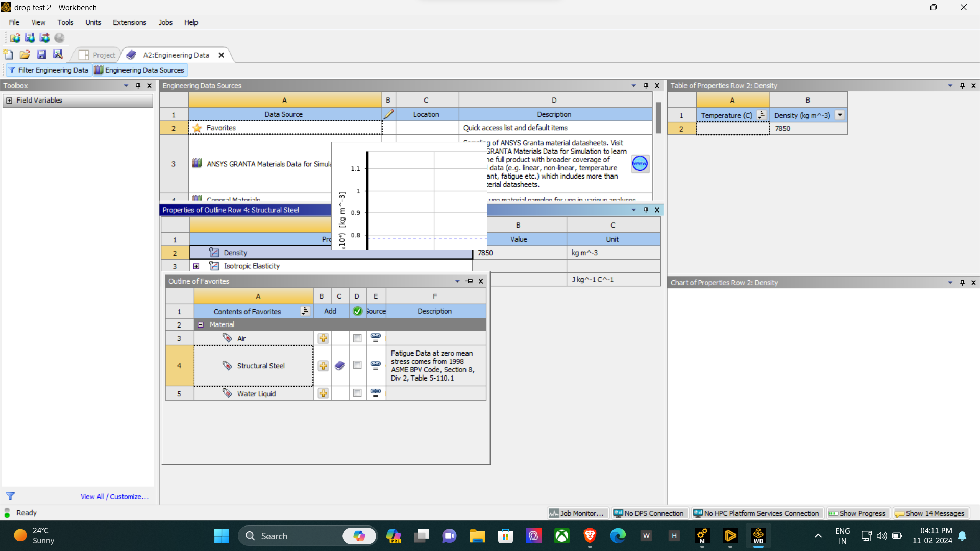Click the book icon in Structural Steel row
This screenshot has width=980, height=551.
(x=339, y=366)
